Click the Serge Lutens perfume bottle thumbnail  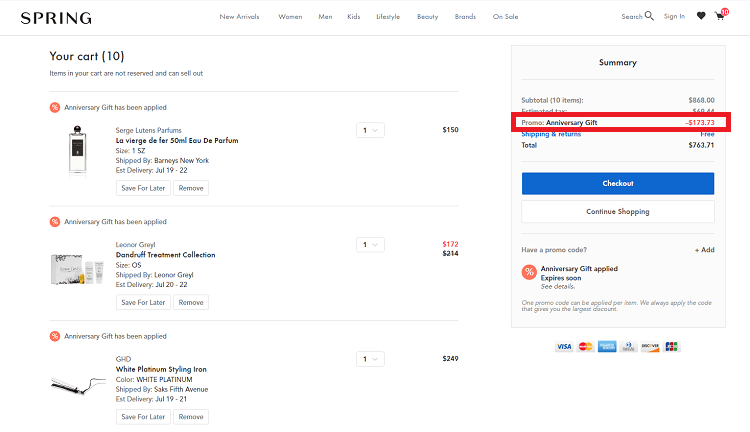(77, 150)
